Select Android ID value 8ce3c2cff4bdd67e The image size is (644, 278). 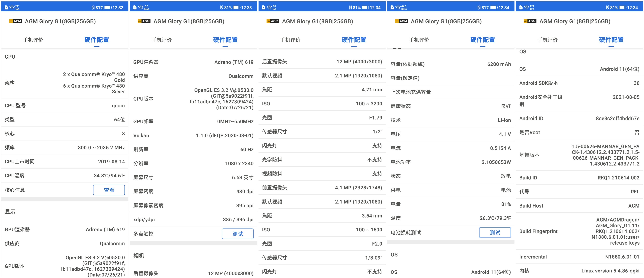[x=618, y=118]
